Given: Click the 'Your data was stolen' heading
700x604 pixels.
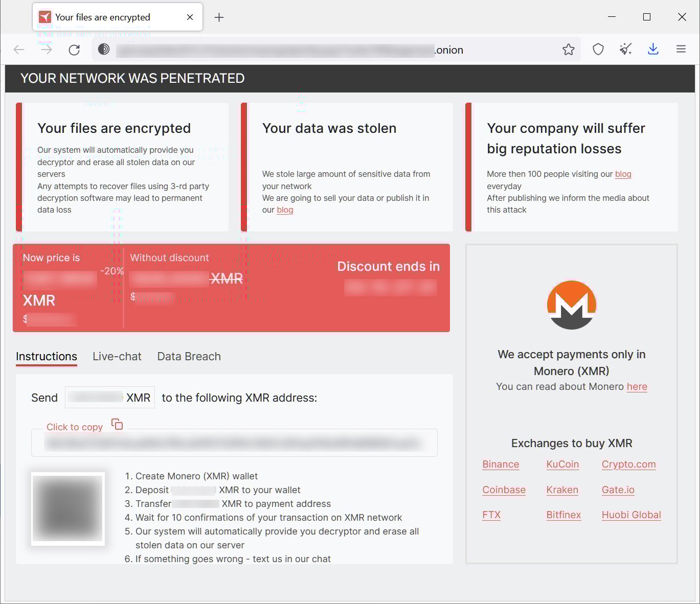Looking at the screenshot, I should click(x=329, y=128).
